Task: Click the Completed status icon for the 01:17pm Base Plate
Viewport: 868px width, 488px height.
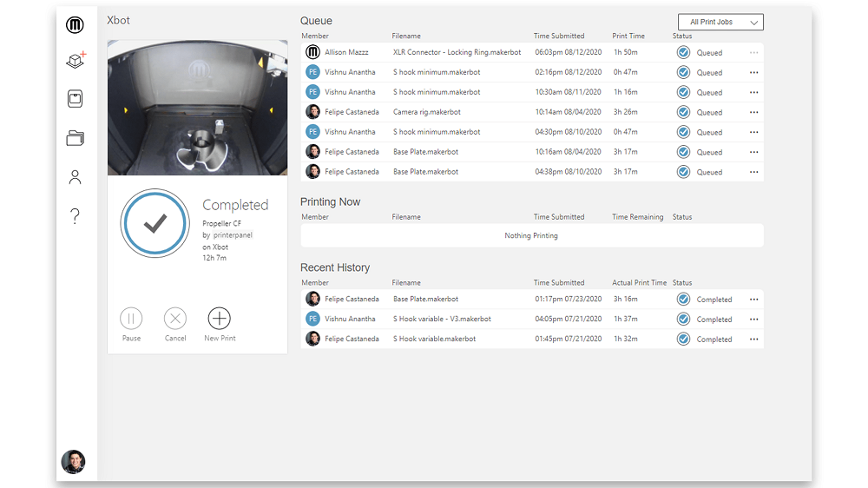Action: coord(684,300)
